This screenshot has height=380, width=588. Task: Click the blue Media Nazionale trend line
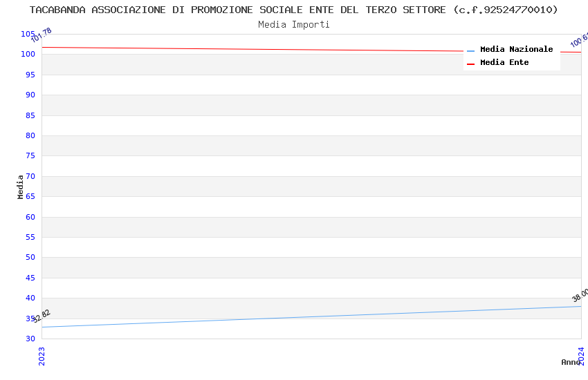[311, 316]
